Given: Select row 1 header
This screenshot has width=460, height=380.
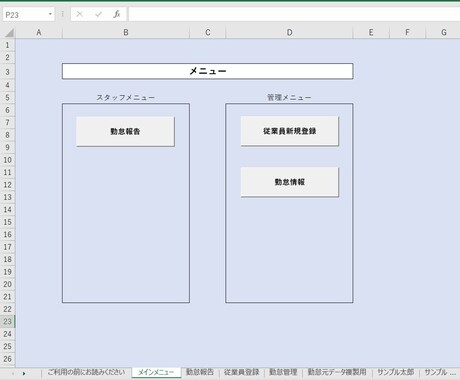Looking at the screenshot, I should (x=8, y=45).
